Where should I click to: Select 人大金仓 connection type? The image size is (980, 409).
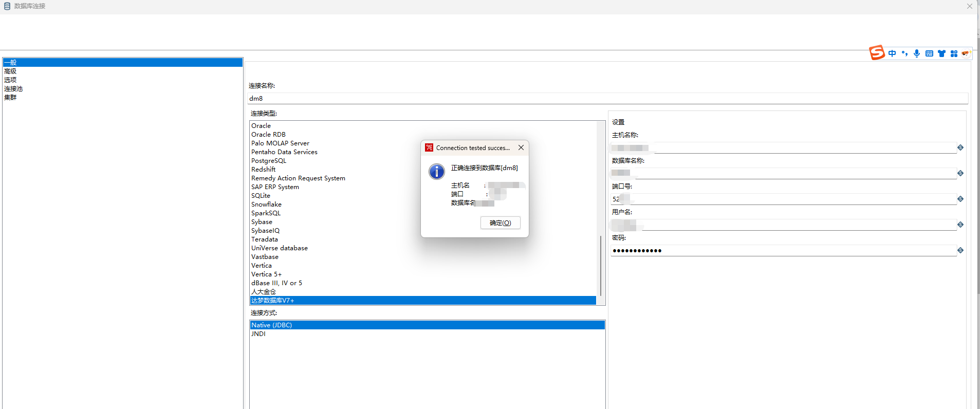click(423, 292)
